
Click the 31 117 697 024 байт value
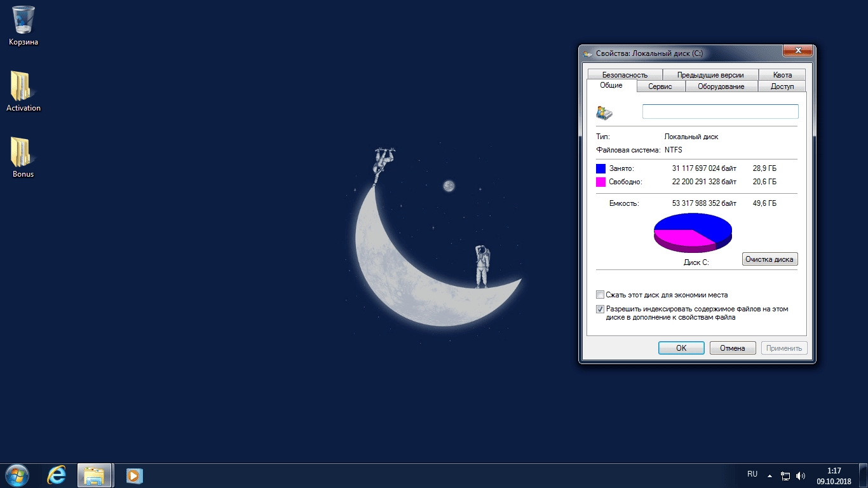pos(704,168)
